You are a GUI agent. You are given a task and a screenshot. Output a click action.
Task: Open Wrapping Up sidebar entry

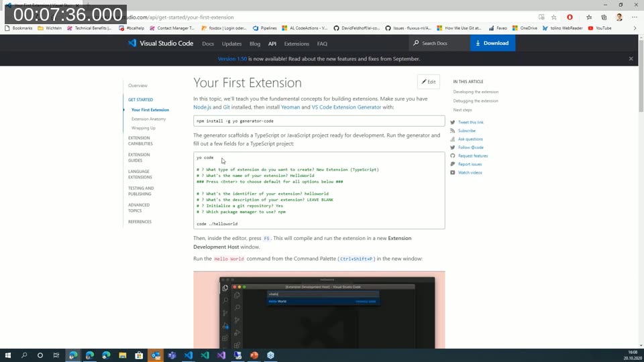pos(144,128)
